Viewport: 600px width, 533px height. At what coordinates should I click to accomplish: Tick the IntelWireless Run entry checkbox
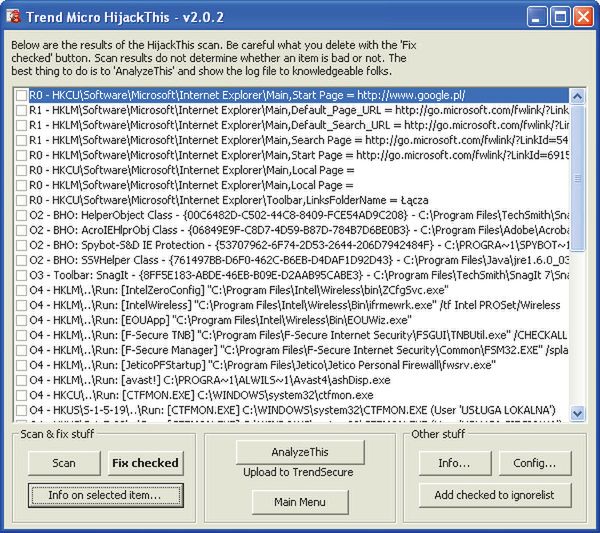tap(22, 305)
